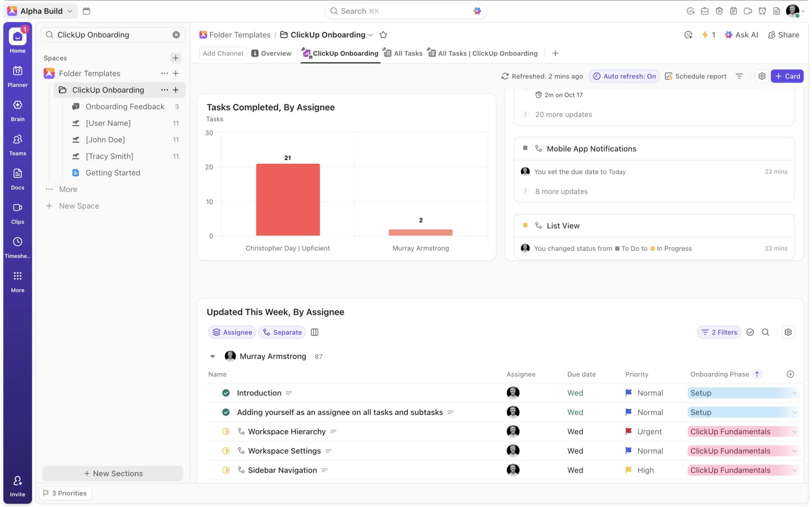Toggle show closed tasks checkmark icon
Viewport: 812px width, 507px height.
750,332
